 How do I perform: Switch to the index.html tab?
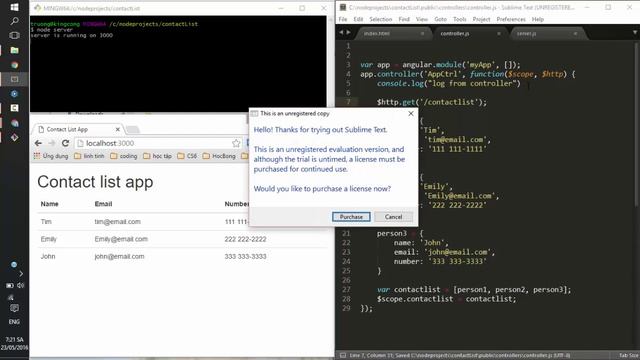pos(392,33)
